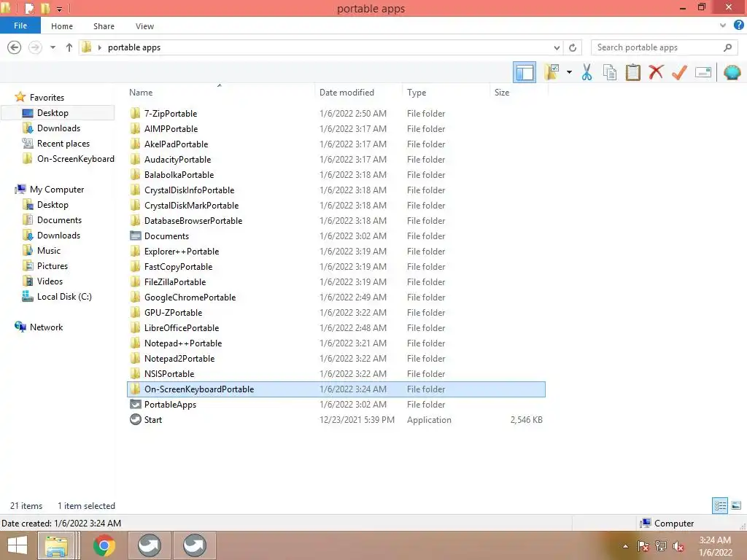Open the address bar history dropdown
This screenshot has height=560, width=747.
557,47
